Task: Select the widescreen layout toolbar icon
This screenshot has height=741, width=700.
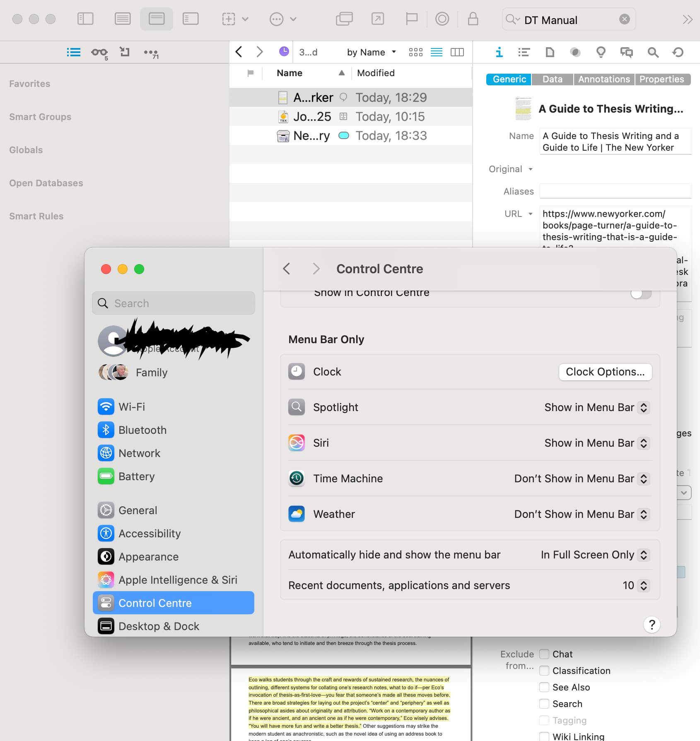Action: click(191, 19)
